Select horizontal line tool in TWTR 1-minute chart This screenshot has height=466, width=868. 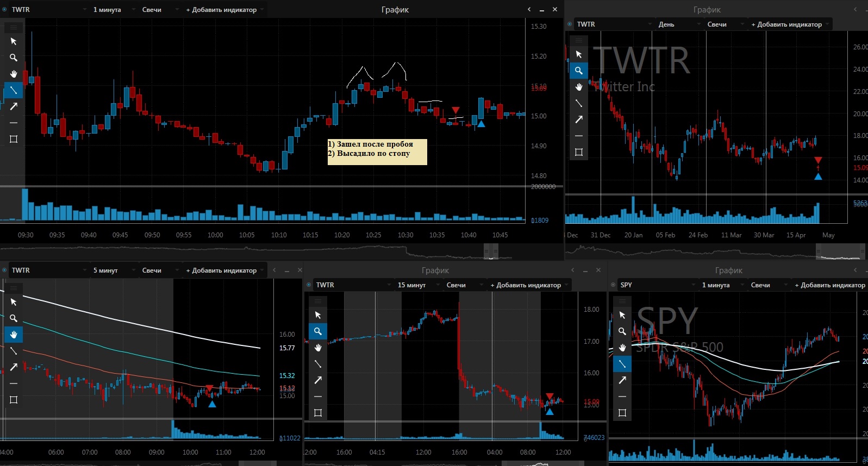(x=14, y=123)
